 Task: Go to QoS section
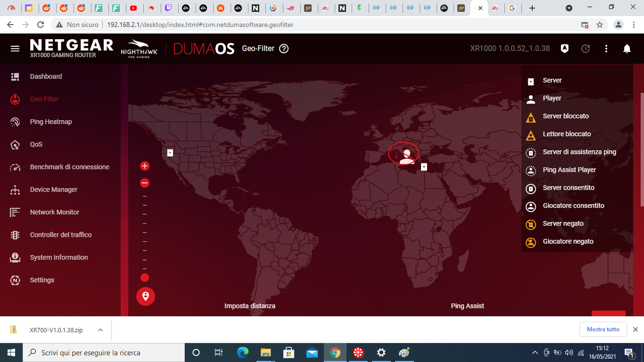point(36,144)
